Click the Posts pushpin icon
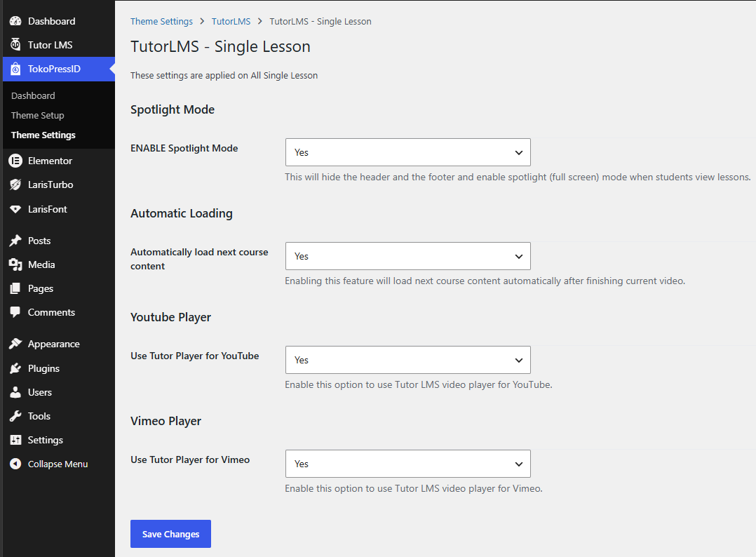This screenshot has height=557, width=756. [15, 241]
